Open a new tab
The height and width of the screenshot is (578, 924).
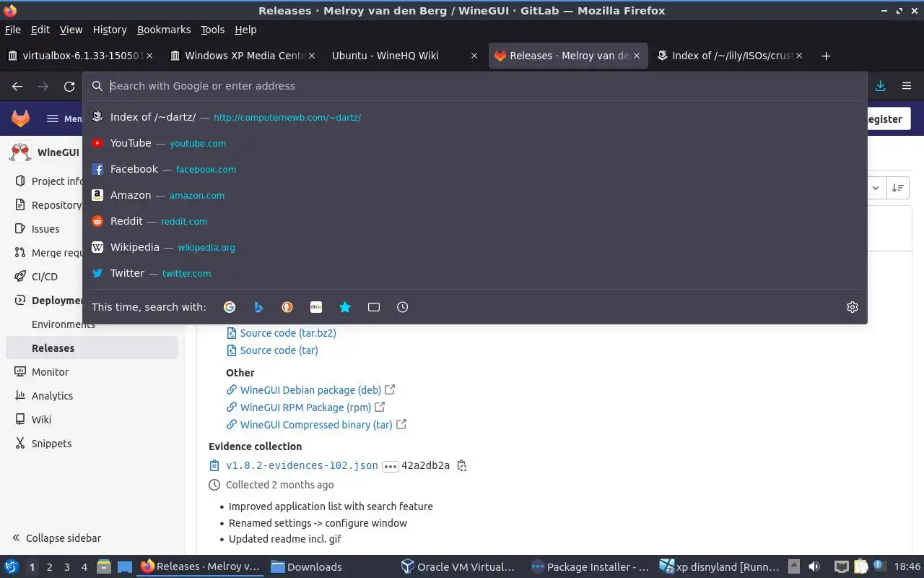click(x=827, y=56)
